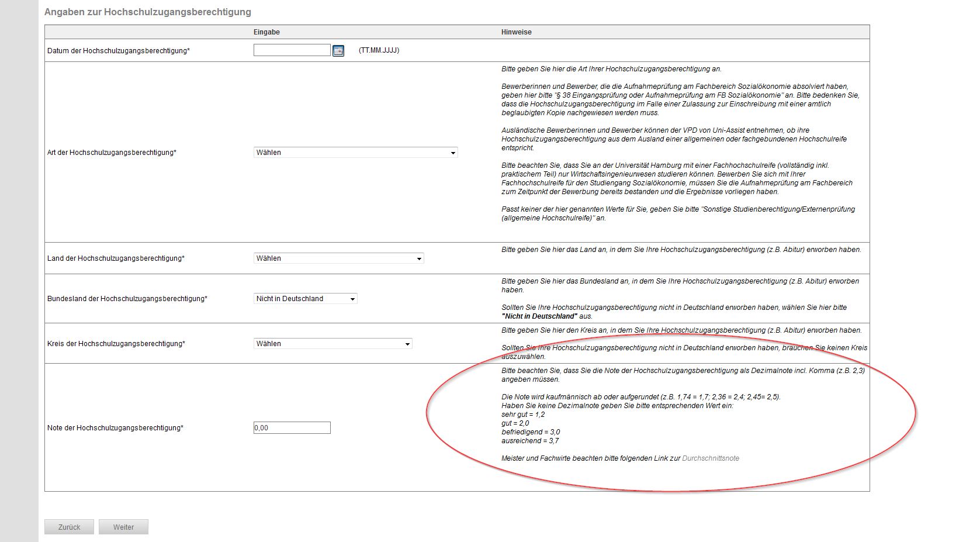Click the heading Angaben zur Hochschulzugangsberechtigung

147,12
